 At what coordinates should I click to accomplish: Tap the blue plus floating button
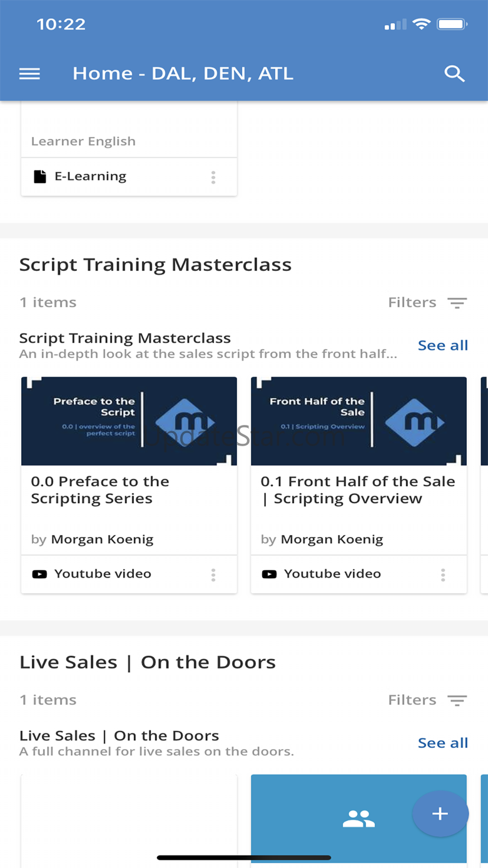[x=440, y=814]
